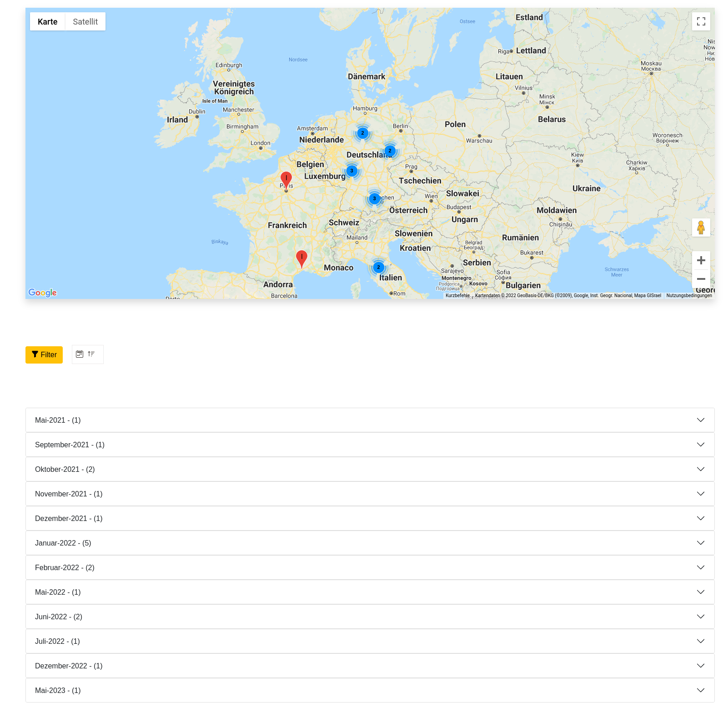Expand the Februar-2022 section
The image size is (728, 708).
(x=370, y=567)
